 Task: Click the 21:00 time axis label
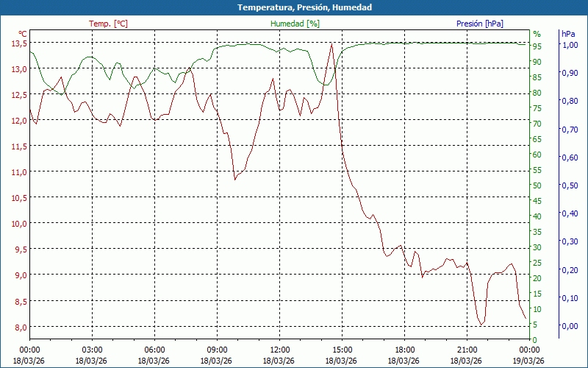click(467, 350)
